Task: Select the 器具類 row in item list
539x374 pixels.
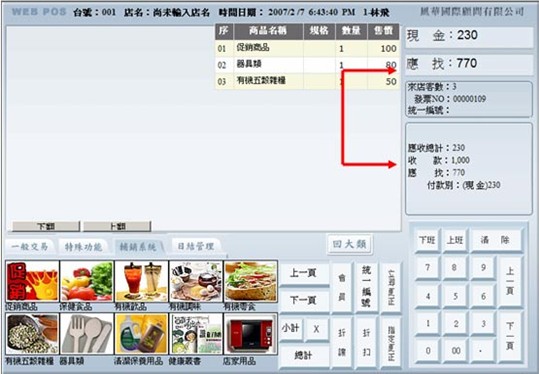Action: pyautogui.click(x=308, y=65)
